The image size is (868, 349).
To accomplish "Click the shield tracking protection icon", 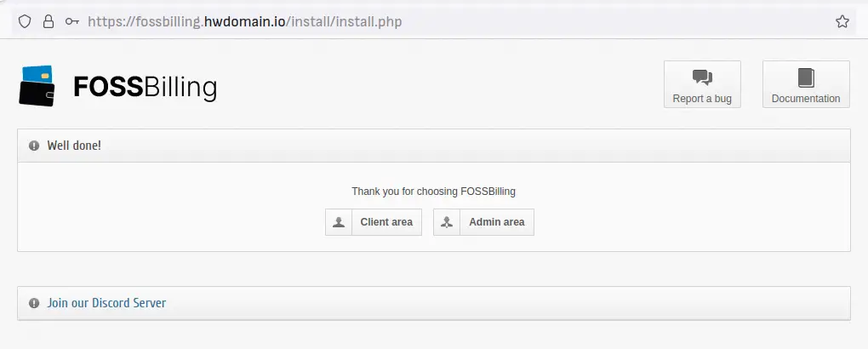I will point(25,21).
